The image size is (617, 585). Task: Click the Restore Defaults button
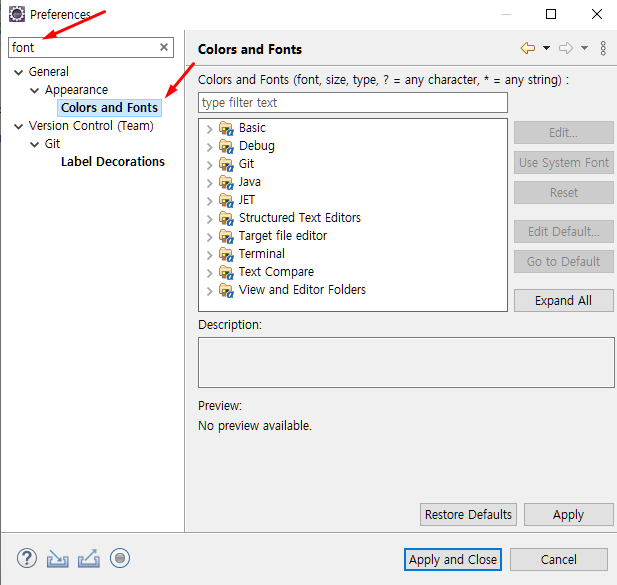pyautogui.click(x=468, y=515)
